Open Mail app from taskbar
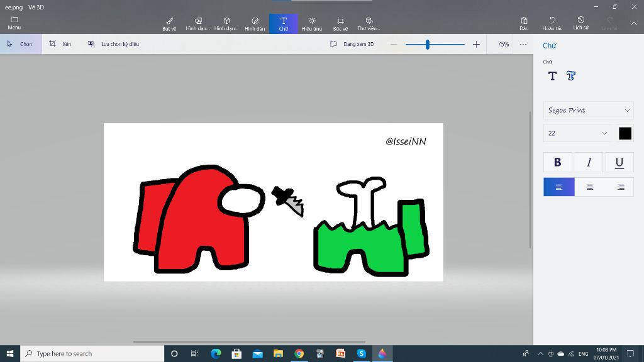644x362 pixels. 257,353
